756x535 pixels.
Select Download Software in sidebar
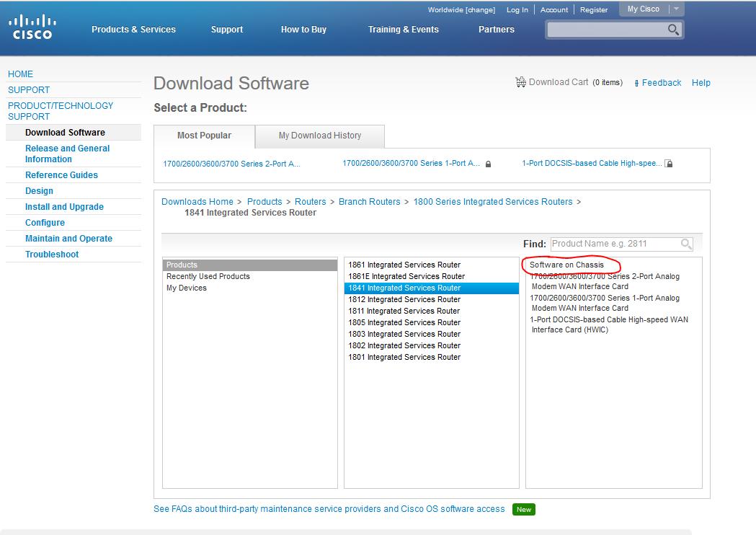coord(65,133)
